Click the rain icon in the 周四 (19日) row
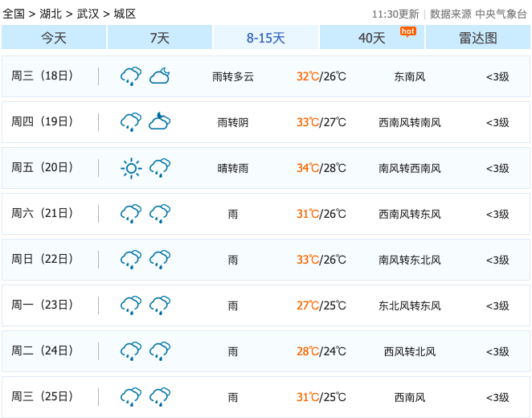This screenshot has height=418, width=532. [x=131, y=121]
